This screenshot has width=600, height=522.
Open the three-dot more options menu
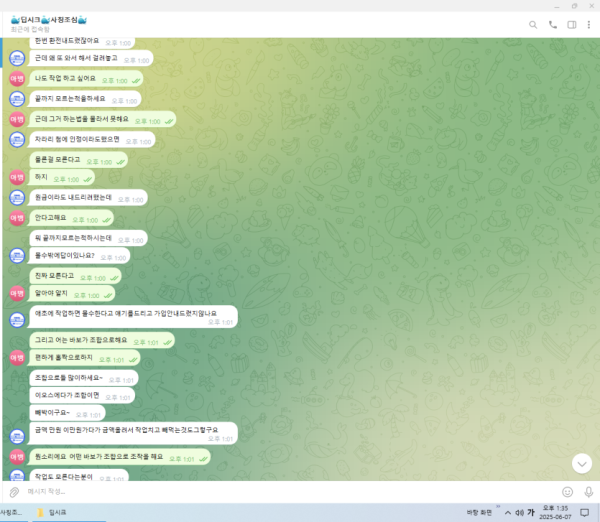click(x=589, y=25)
